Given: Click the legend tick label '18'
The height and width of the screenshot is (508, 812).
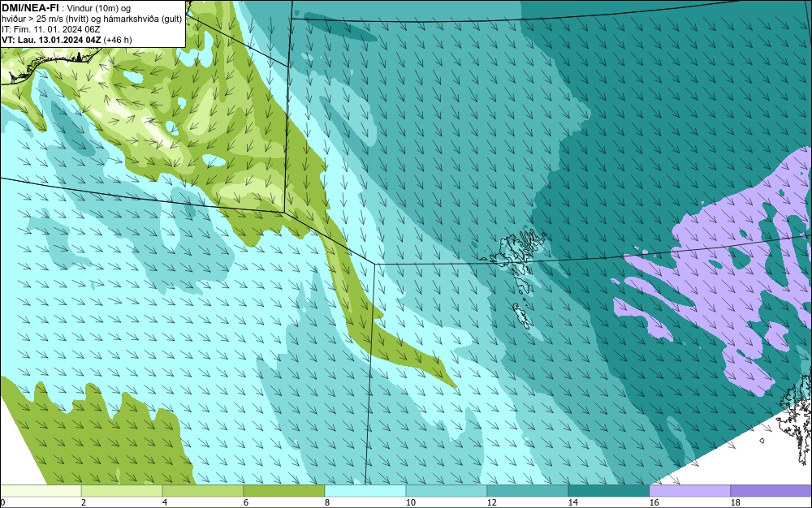Looking at the screenshot, I should (x=735, y=502).
